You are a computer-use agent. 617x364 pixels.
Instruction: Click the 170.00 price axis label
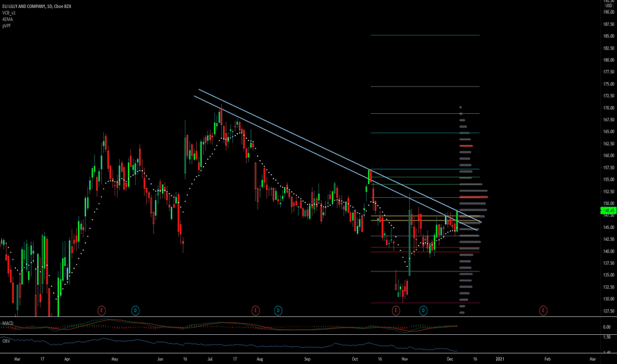tap(608, 108)
